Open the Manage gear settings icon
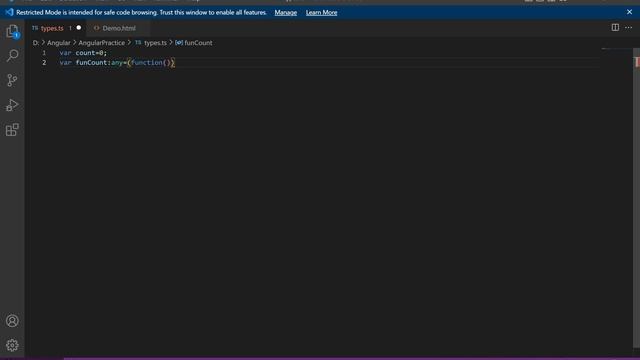Image resolution: width=640 pixels, height=360 pixels. click(12, 345)
